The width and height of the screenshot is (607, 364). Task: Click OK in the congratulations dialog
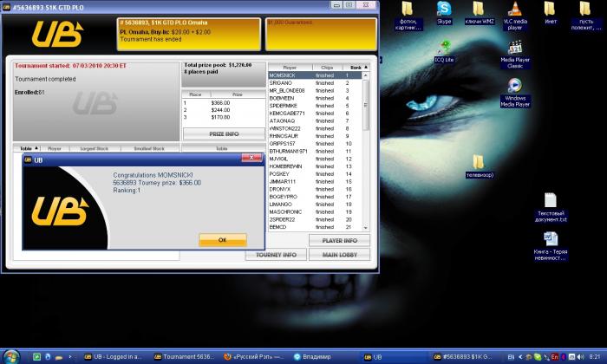tap(223, 240)
